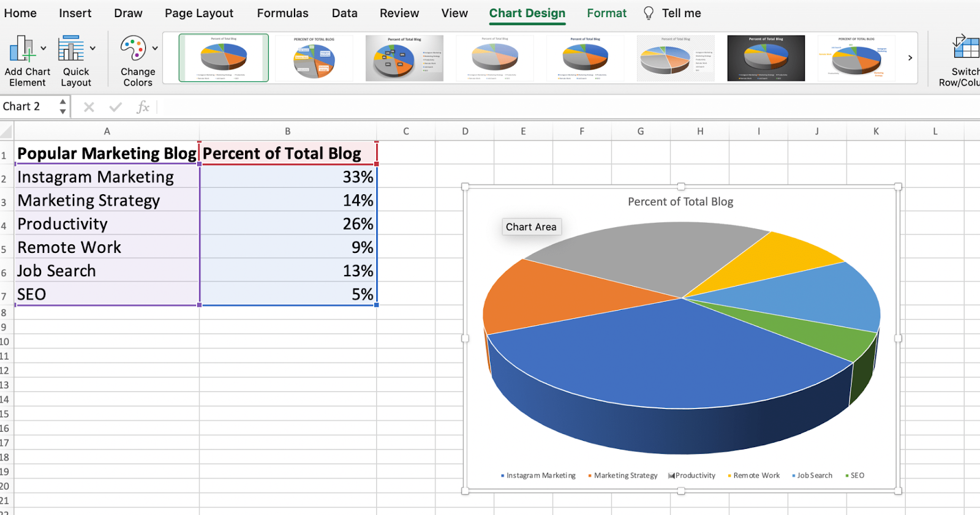
Task: Switch to the Review tab
Action: (x=399, y=13)
